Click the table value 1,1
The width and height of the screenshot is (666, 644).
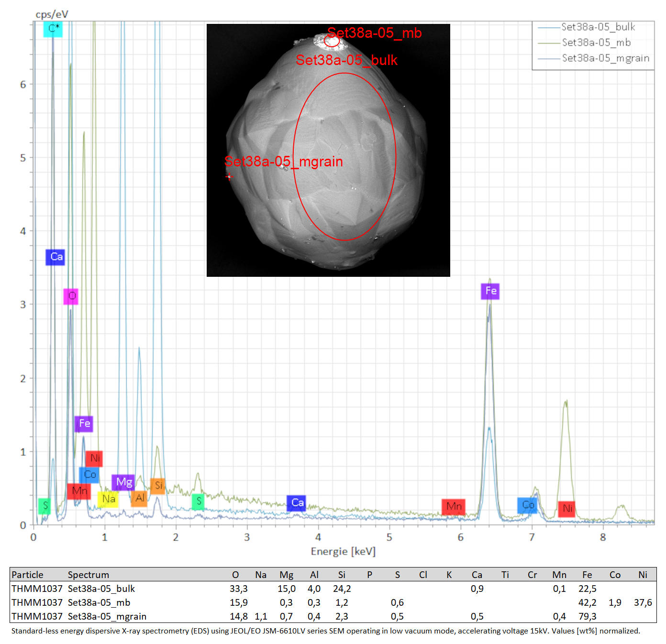(261, 617)
